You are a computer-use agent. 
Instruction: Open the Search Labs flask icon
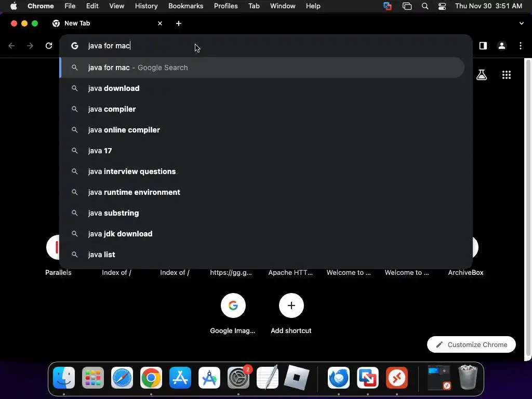(x=482, y=75)
